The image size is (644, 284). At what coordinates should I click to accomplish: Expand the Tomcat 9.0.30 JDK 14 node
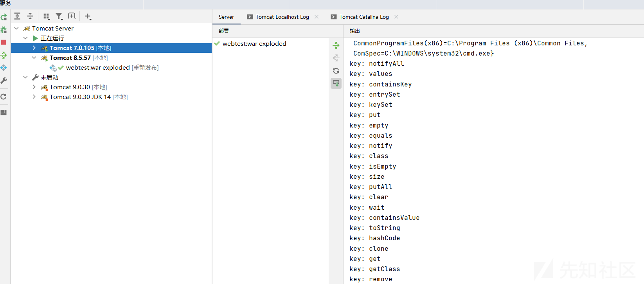(34, 97)
